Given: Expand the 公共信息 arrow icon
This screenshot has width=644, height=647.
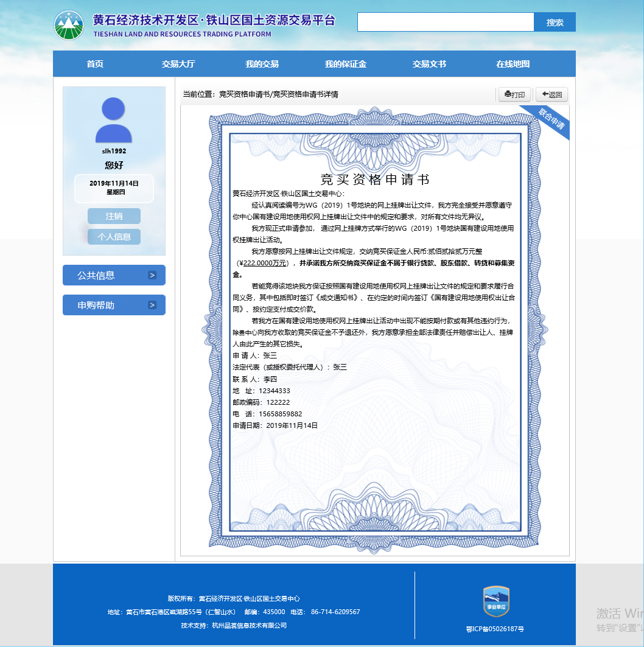Looking at the screenshot, I should point(152,275).
